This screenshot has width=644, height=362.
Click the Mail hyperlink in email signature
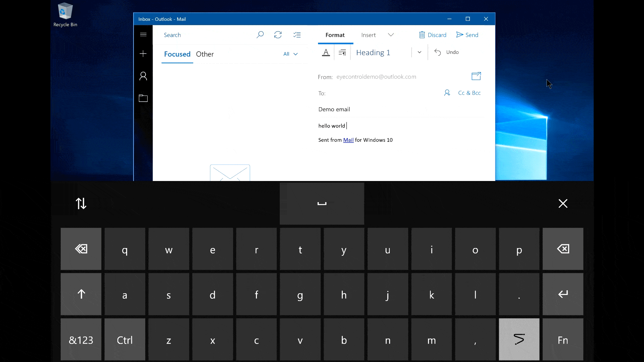[348, 140]
